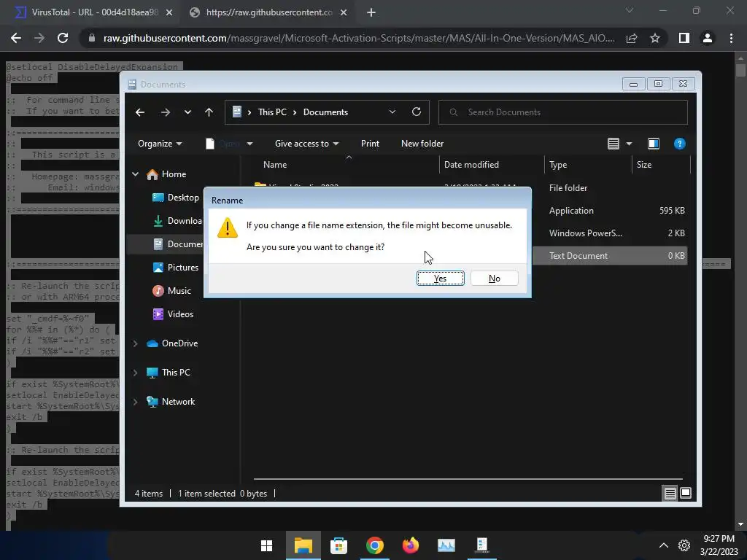Collapse the Home tree node
This screenshot has width=747, height=560.
coord(135,174)
